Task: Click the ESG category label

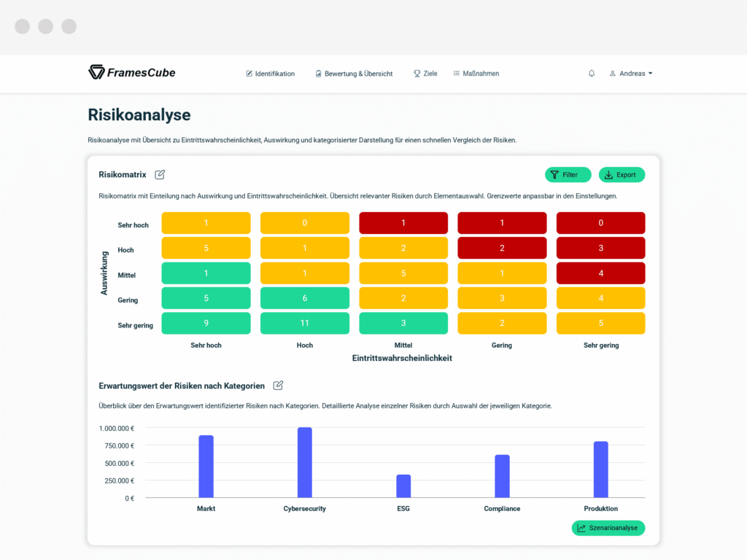Action: pos(403,508)
